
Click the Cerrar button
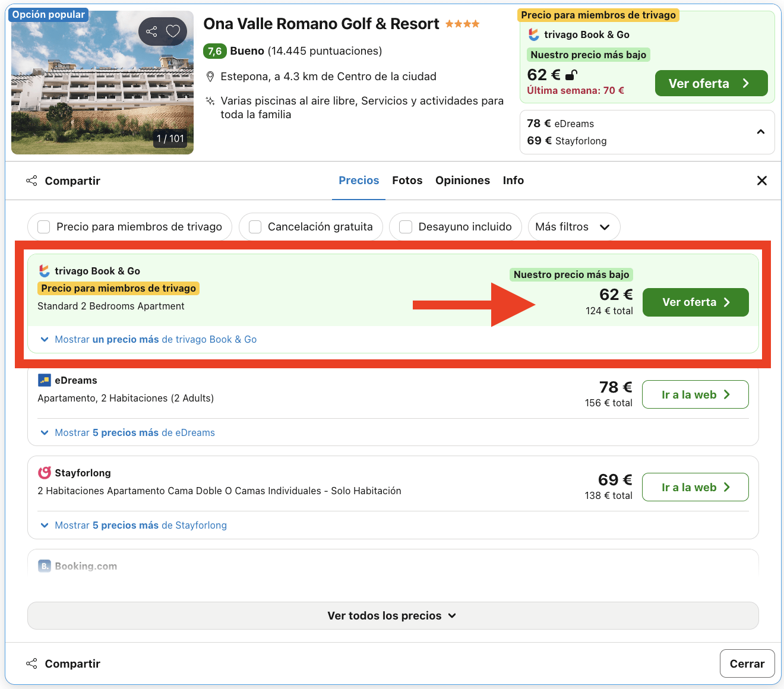(x=747, y=663)
